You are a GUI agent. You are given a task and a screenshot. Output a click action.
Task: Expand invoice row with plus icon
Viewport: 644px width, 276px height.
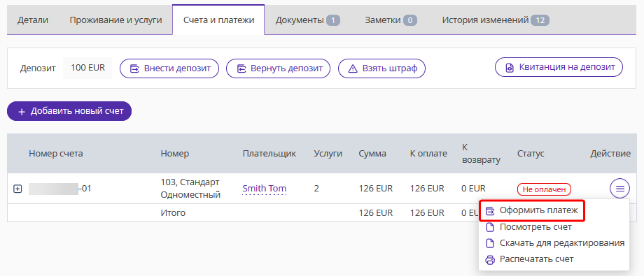tap(17, 189)
